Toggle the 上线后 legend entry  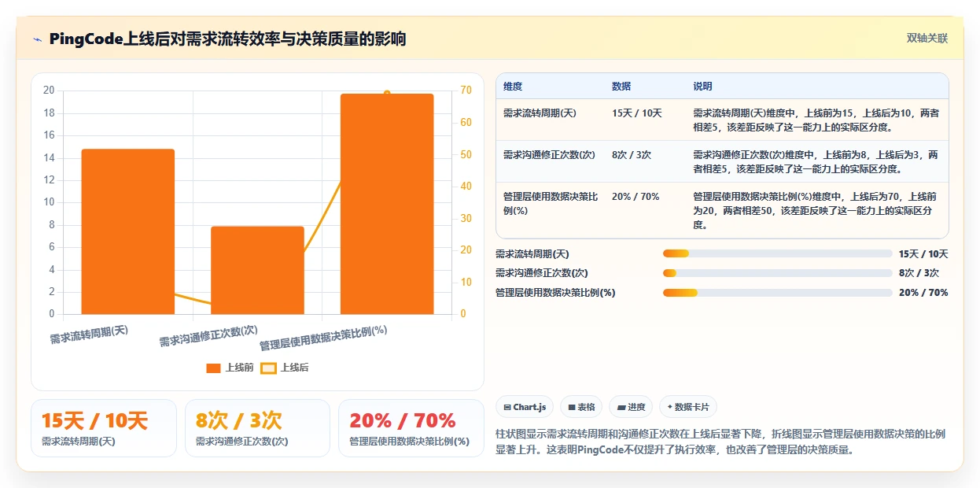tap(285, 368)
